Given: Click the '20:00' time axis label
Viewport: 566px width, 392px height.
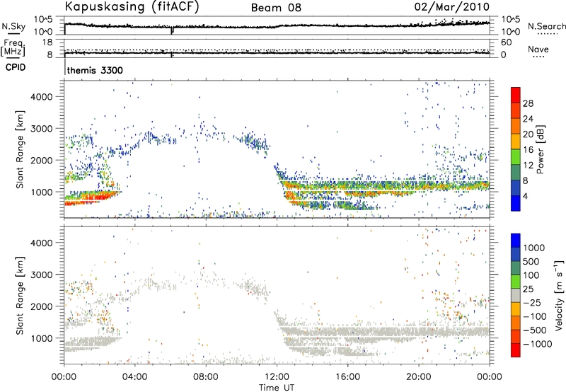Looking at the screenshot, I should (419, 377).
